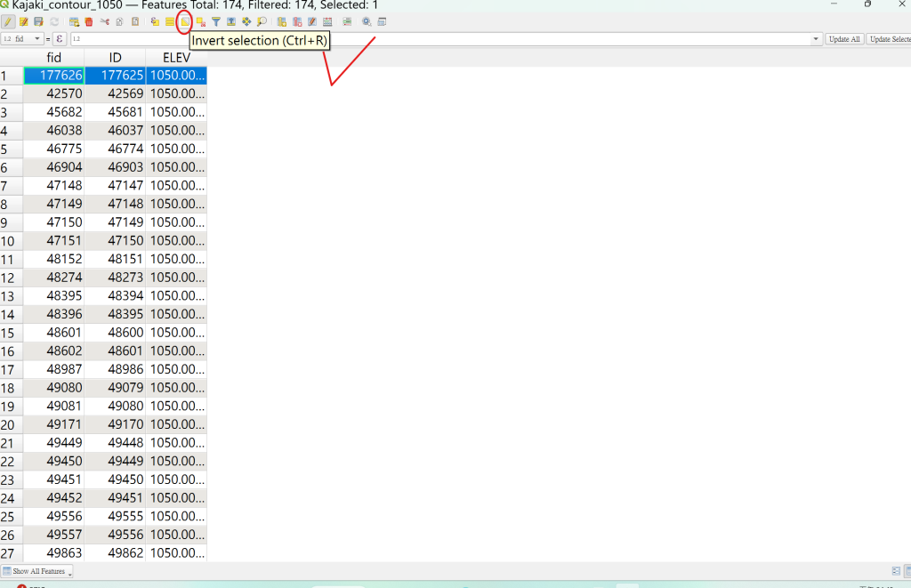Paste features from clipboard icon
This screenshot has width=911, height=588.
tap(135, 22)
